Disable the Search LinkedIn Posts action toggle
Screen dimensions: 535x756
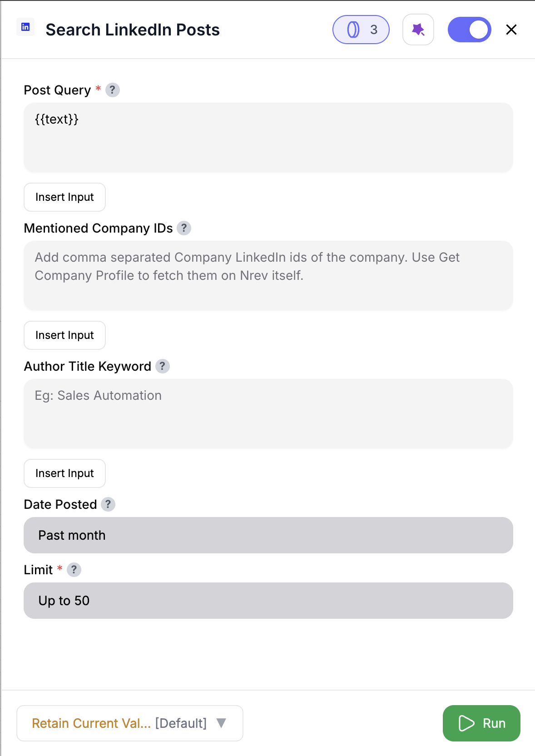pos(469,29)
